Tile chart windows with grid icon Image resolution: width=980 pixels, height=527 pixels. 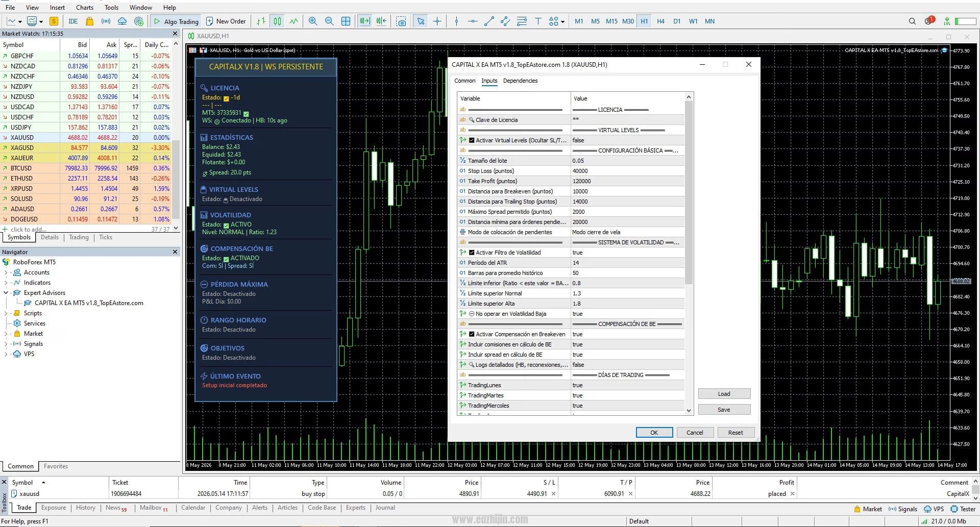click(346, 21)
